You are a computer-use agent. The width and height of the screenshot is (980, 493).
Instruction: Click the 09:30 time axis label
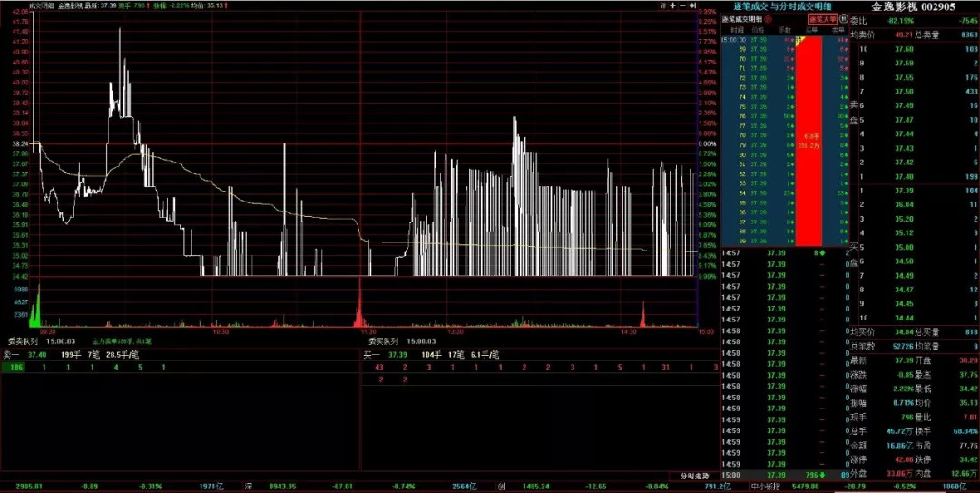pyautogui.click(x=48, y=331)
